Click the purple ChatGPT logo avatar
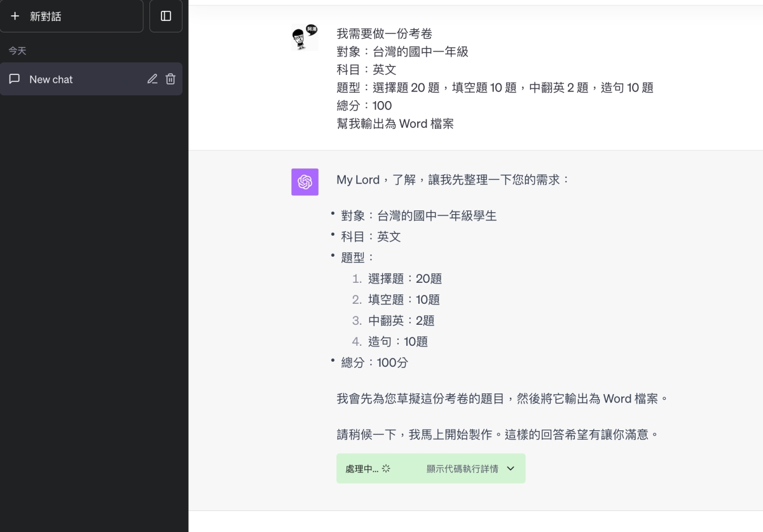 click(305, 182)
